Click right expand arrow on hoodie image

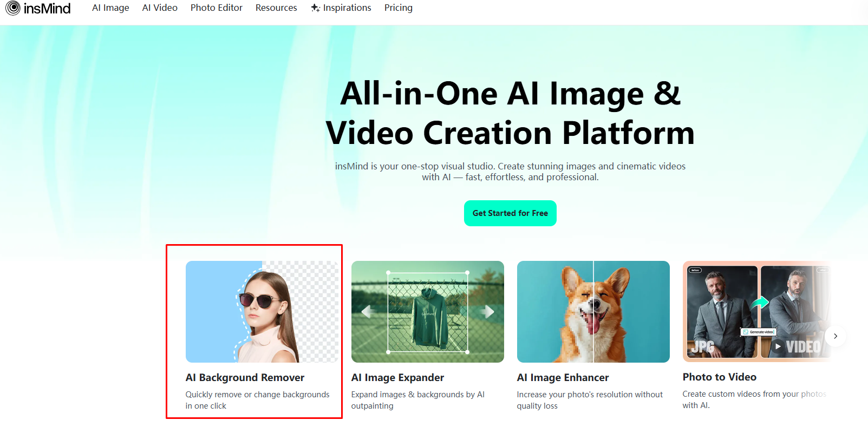488,312
